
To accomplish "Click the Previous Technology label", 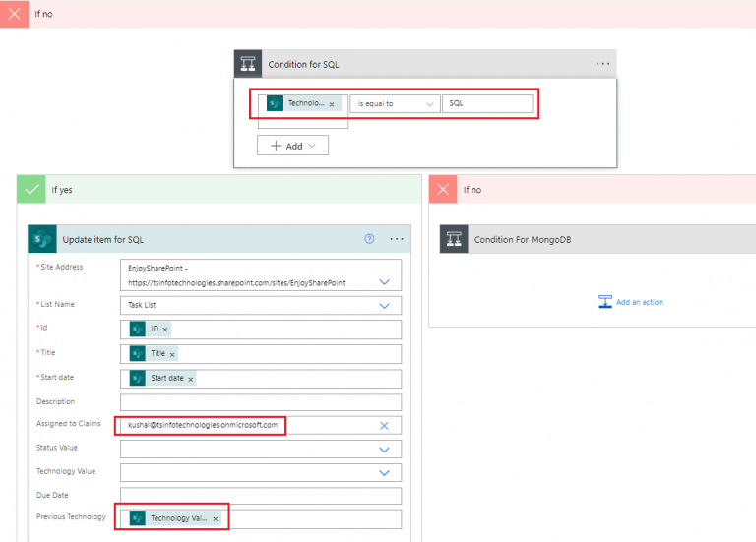I will (71, 516).
